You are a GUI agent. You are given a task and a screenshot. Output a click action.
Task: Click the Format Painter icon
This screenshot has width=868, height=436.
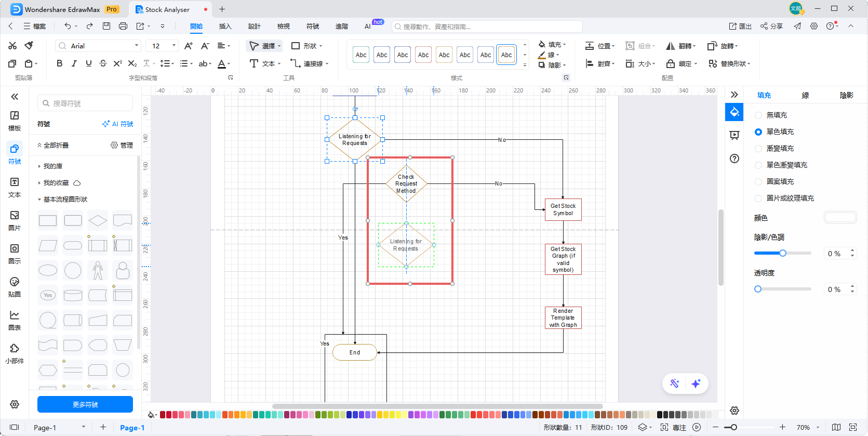[x=29, y=46]
